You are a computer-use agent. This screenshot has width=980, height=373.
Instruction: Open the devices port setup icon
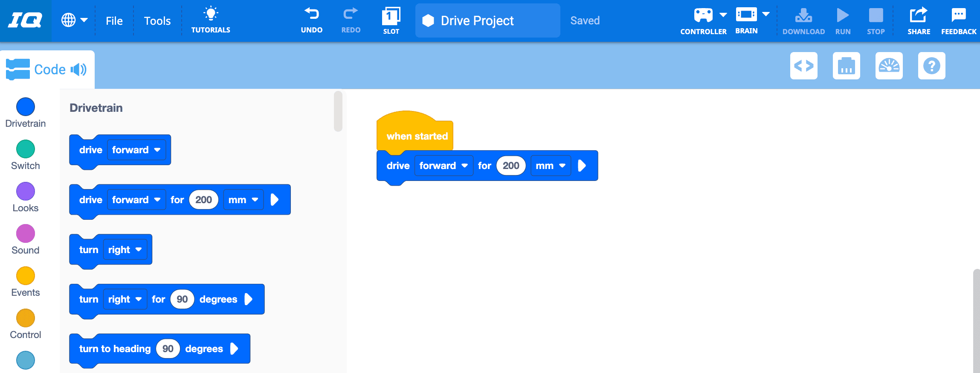tap(846, 66)
